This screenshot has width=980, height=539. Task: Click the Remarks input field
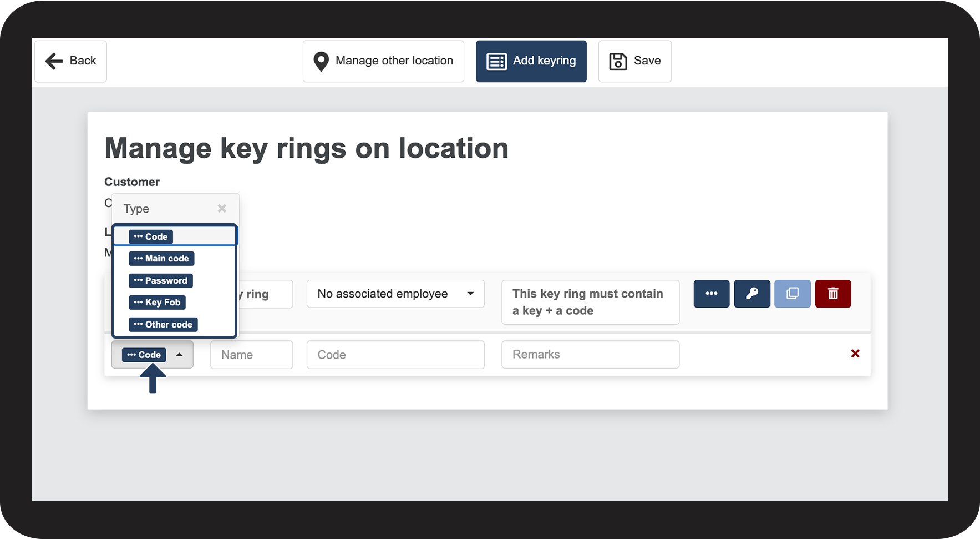pyautogui.click(x=590, y=355)
